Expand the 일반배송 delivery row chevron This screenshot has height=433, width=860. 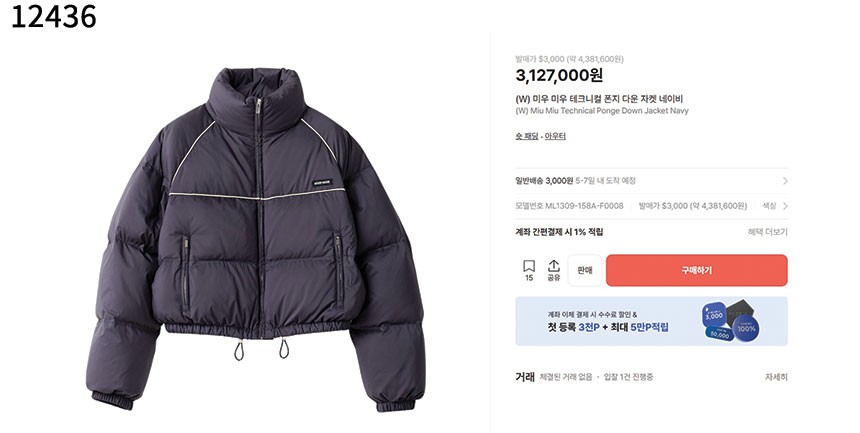[785, 181]
